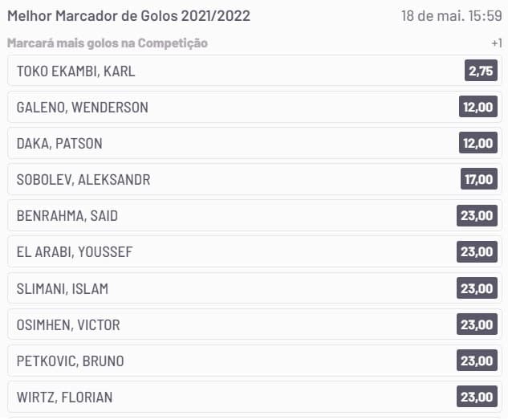Image resolution: width=508 pixels, height=420 pixels.
Task: Select the 23,00 odds for Wirtz
Action: (477, 397)
